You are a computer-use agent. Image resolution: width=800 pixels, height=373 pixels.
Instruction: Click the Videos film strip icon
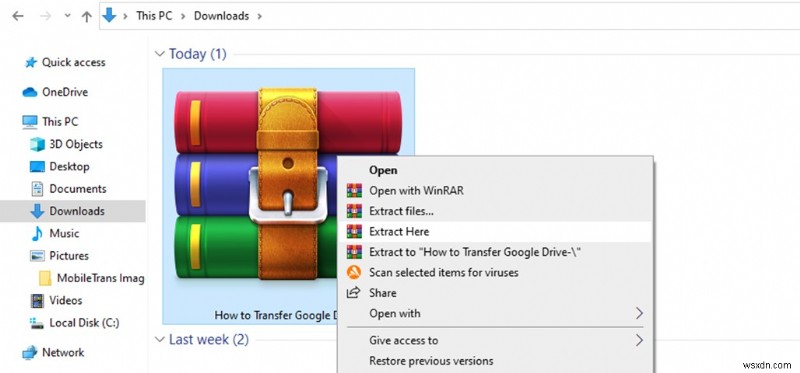click(37, 301)
